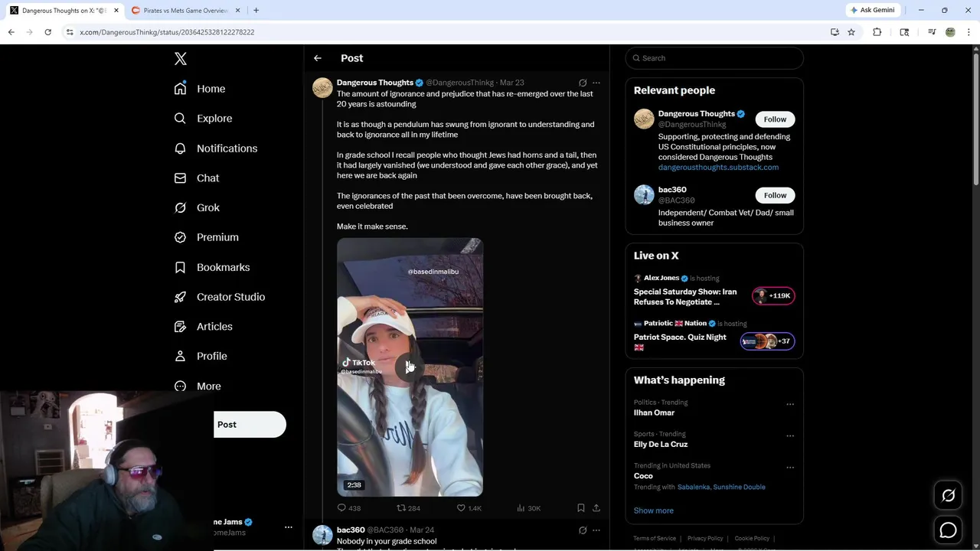Expand the More menu in sidebar
The width and height of the screenshot is (980, 551).
coord(198,386)
